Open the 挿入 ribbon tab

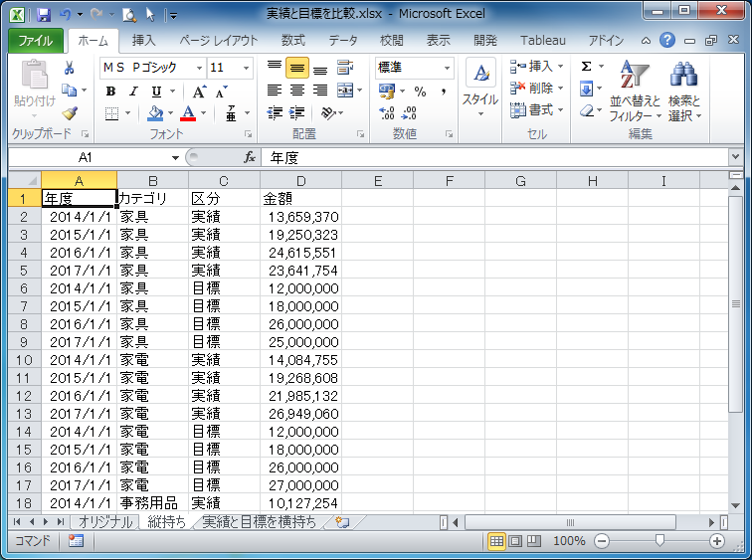click(x=144, y=41)
